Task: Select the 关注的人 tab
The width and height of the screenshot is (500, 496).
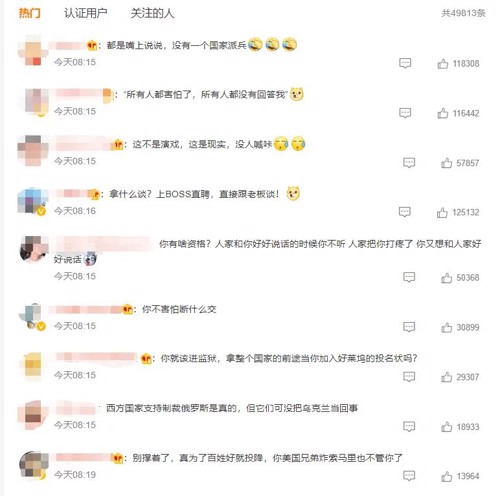Action: tap(152, 13)
